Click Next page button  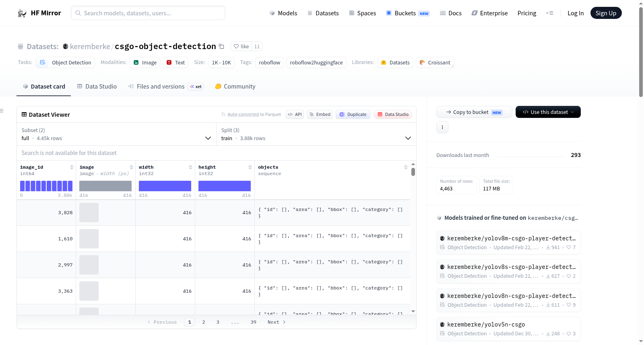277,322
